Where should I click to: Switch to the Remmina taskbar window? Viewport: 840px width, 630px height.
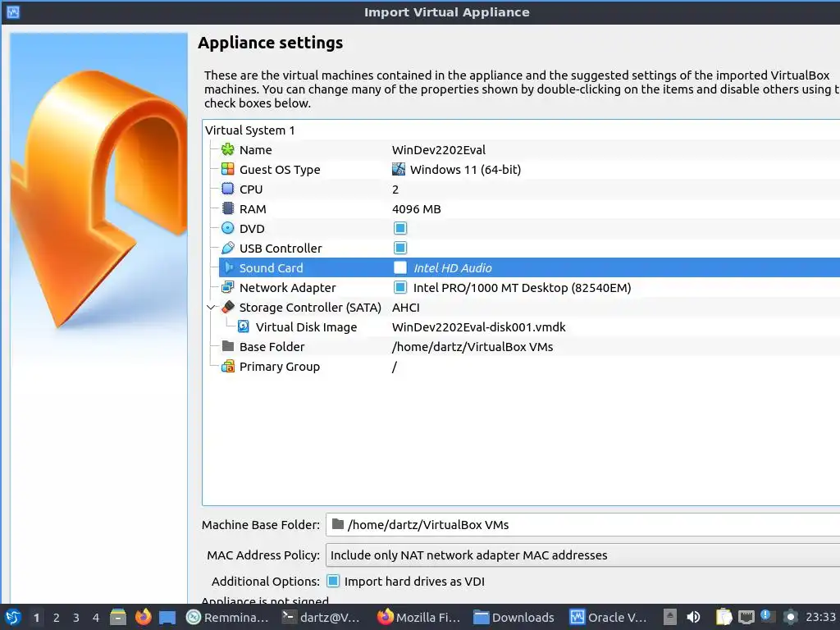[227, 617]
